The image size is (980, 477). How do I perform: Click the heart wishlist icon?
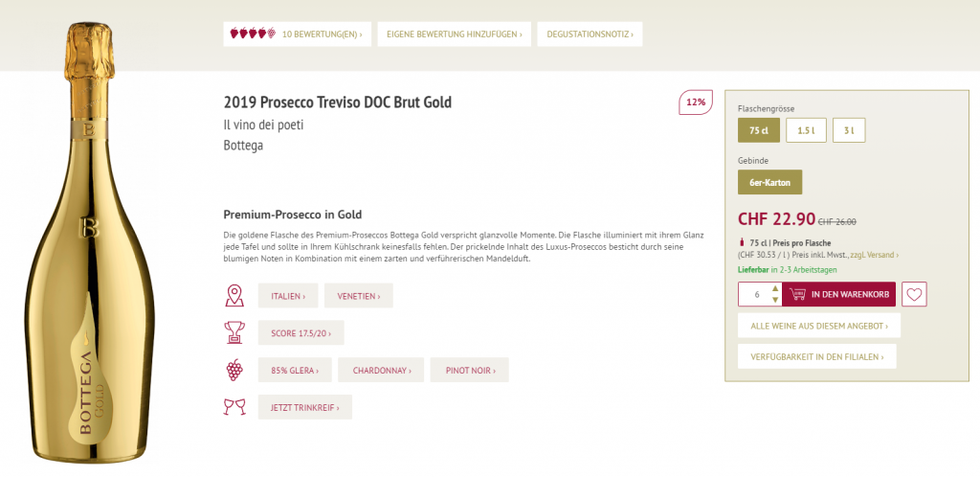tap(915, 294)
